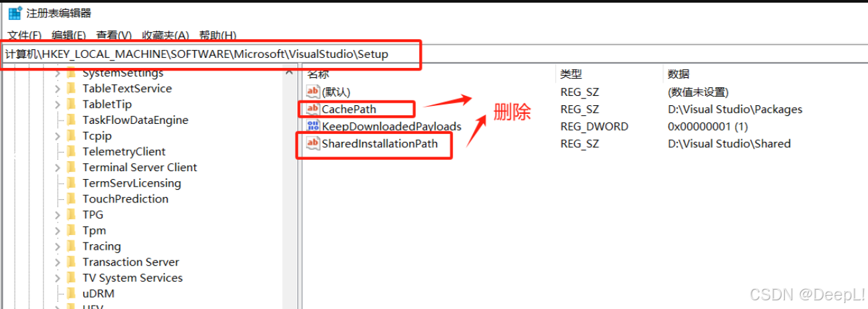Screen dimensions: 868x309
Task: Expand the Terminal Server Client key
Action: [x=57, y=168]
